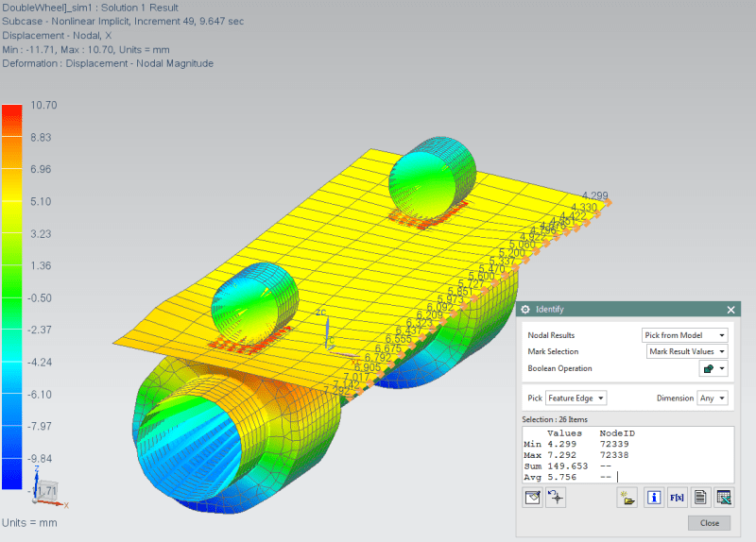The image size is (756, 542).
Task: Click the 7.292 node label on the plate
Action: [335, 390]
